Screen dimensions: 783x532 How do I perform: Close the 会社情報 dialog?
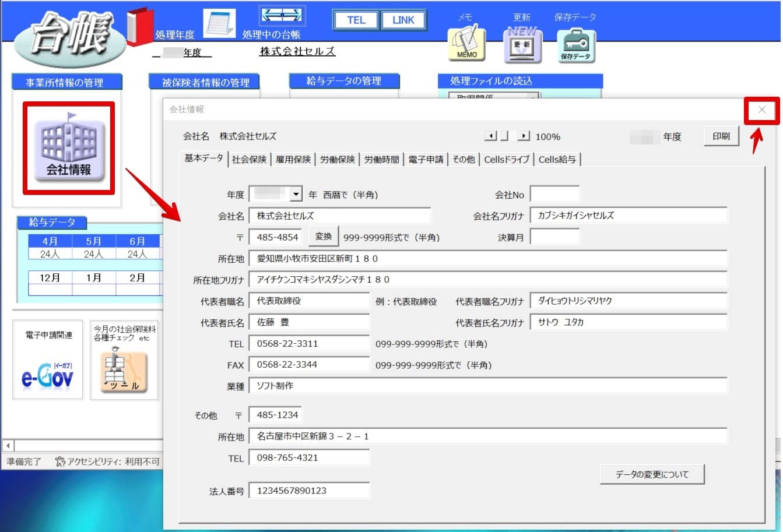pyautogui.click(x=761, y=110)
